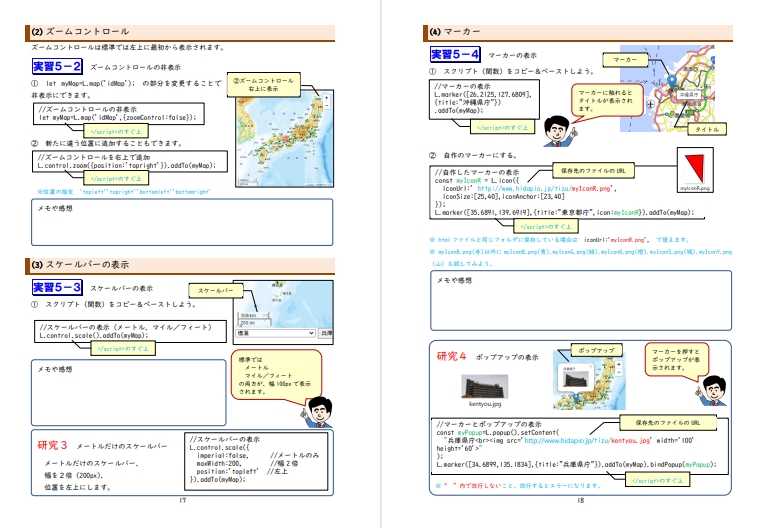Click the Japan map in the zoom control section
765x528 pixels.
tap(284, 138)
